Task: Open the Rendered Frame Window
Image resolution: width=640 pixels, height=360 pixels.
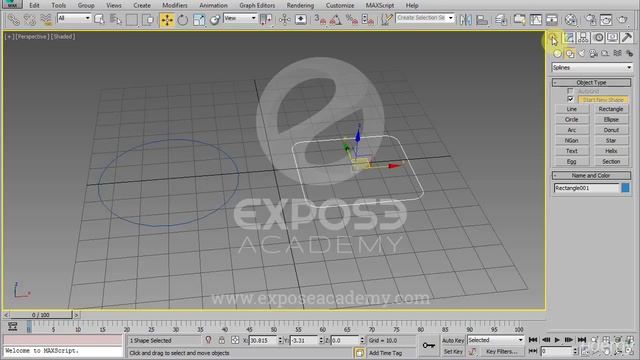Action: click(x=606, y=20)
